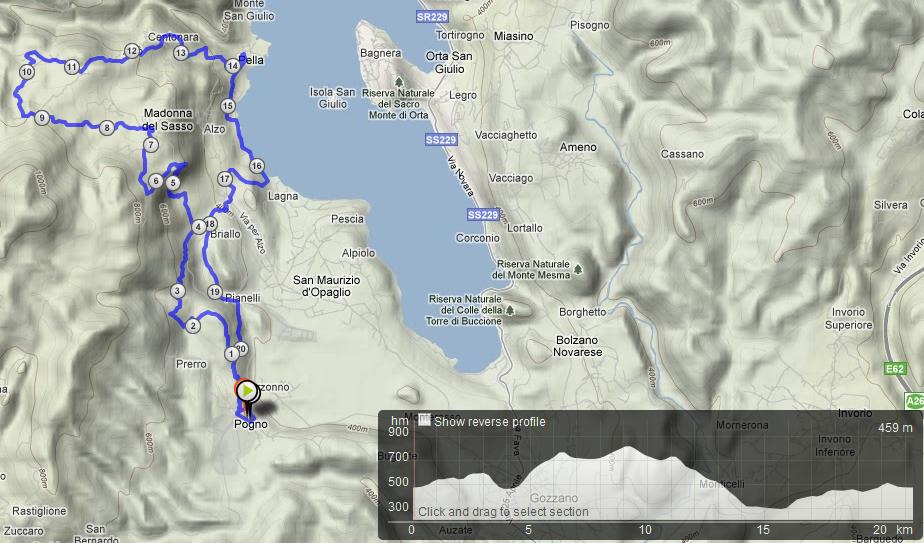Viewport: 924px width, 543px height.
Task: Click kilometer marker 19 near Pianelli
Action: [214, 292]
